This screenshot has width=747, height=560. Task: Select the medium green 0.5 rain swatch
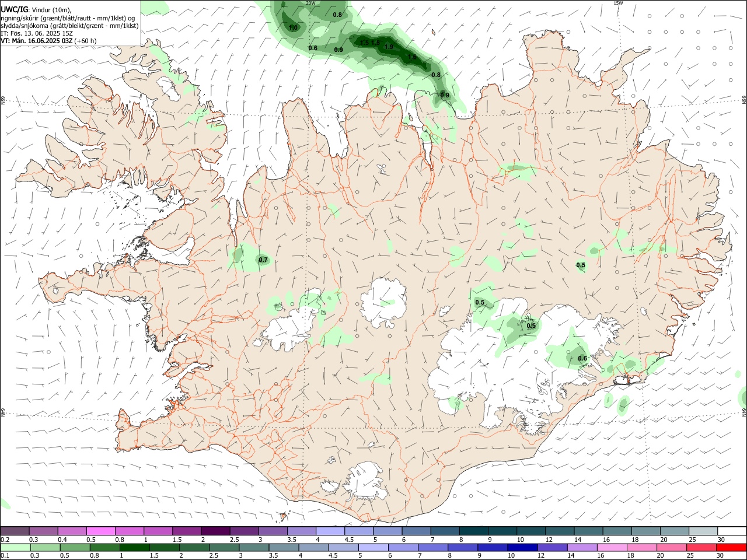click(75, 547)
